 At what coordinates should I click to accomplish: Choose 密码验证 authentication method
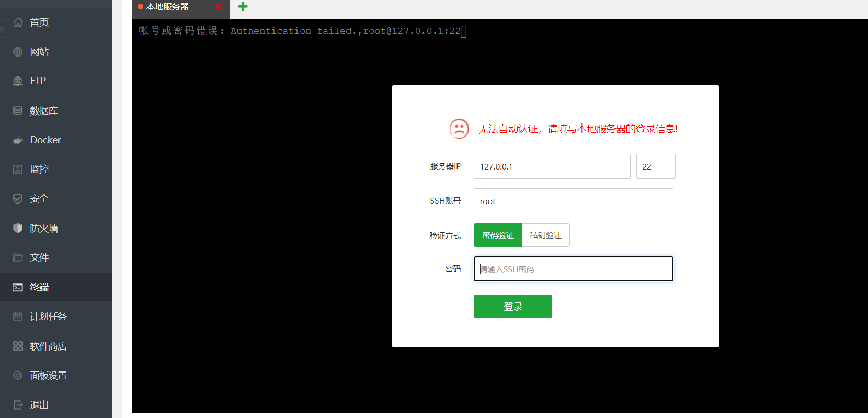pos(498,235)
